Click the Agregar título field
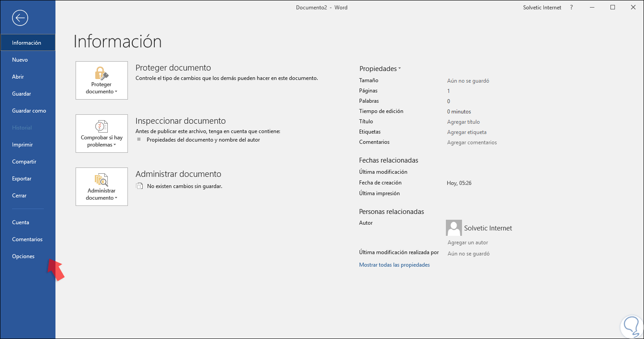 463,122
